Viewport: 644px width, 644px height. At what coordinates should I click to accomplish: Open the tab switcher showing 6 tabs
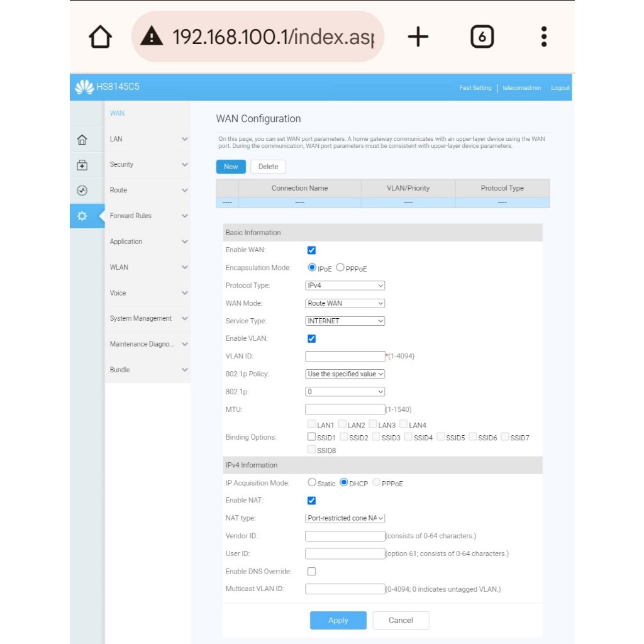tap(482, 37)
